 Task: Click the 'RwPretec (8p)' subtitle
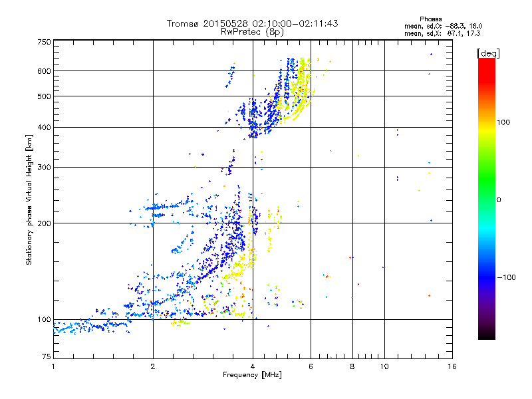coord(252,32)
